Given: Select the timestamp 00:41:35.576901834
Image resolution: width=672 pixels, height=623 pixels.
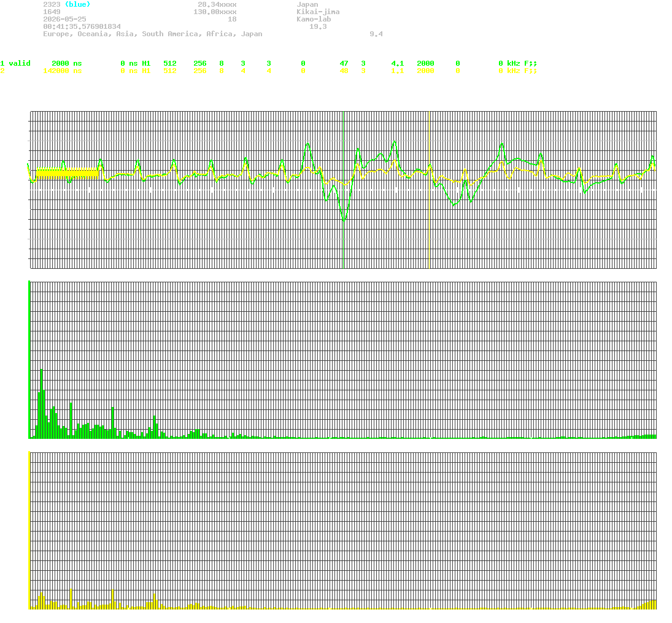Looking at the screenshot, I should coord(82,26).
